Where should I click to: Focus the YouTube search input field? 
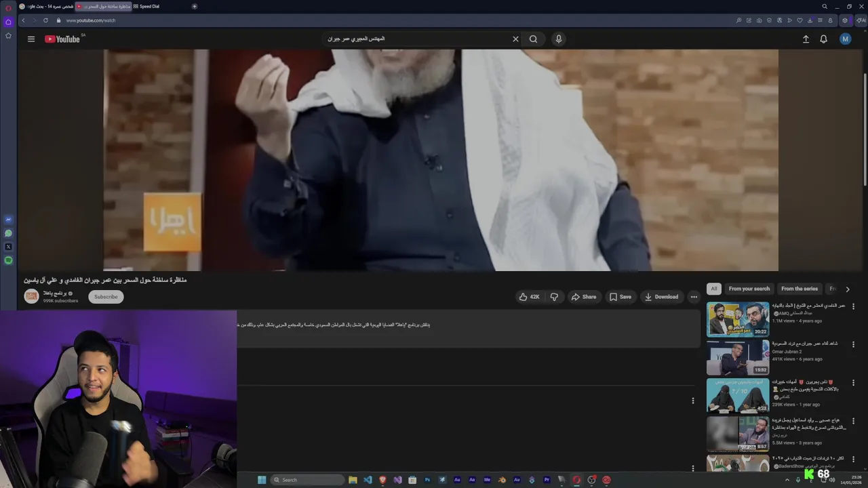coord(417,39)
